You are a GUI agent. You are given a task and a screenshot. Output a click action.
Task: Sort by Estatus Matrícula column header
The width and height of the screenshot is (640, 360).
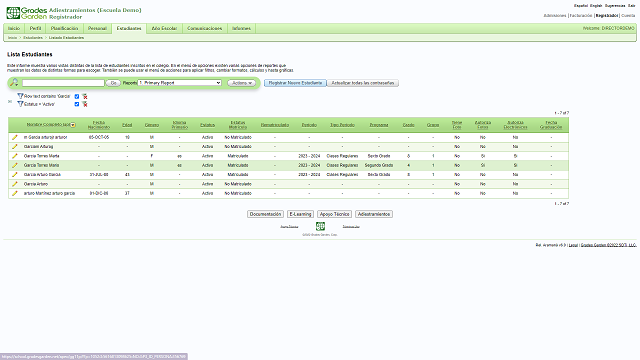tap(238, 125)
